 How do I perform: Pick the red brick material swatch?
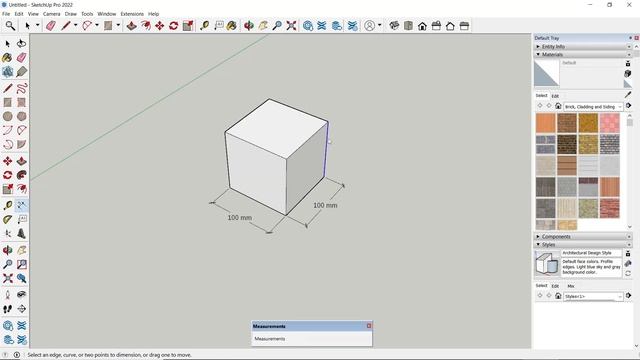(610, 208)
